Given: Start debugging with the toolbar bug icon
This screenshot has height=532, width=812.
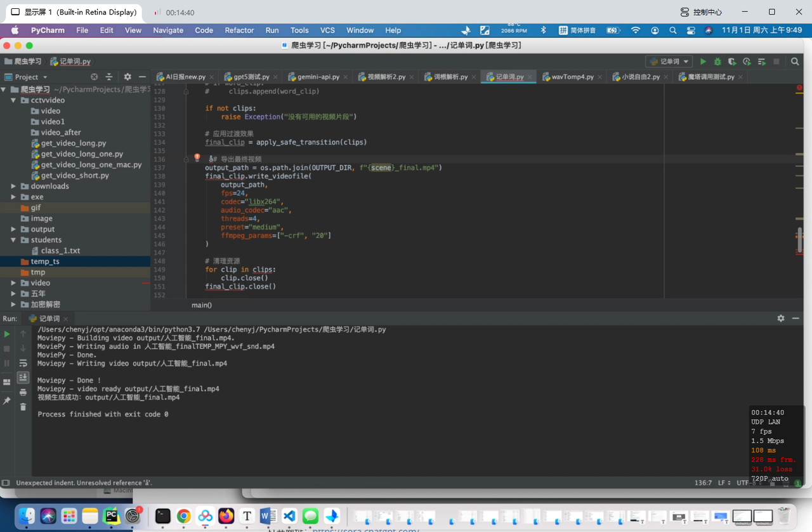Looking at the screenshot, I should click(717, 62).
